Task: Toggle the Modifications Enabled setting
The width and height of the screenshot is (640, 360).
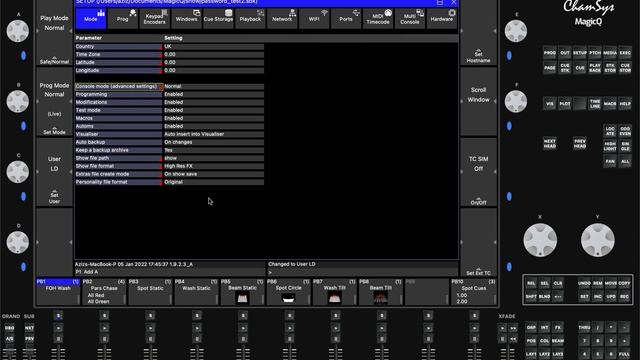Action: [213, 102]
